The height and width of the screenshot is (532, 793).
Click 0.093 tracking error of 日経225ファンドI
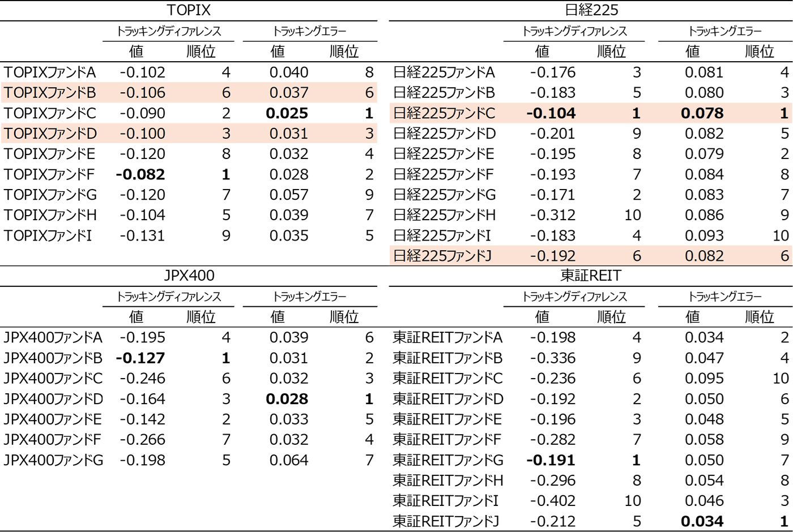pos(704,235)
